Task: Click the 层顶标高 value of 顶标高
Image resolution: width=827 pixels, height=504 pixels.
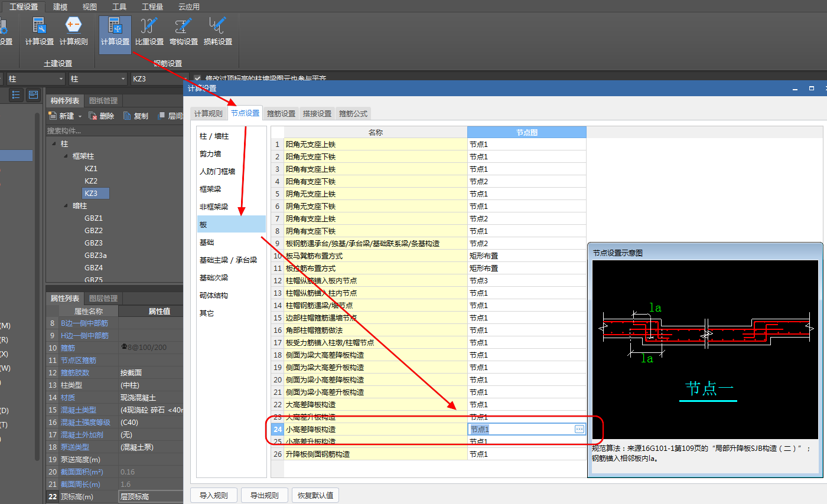Action: point(151,497)
